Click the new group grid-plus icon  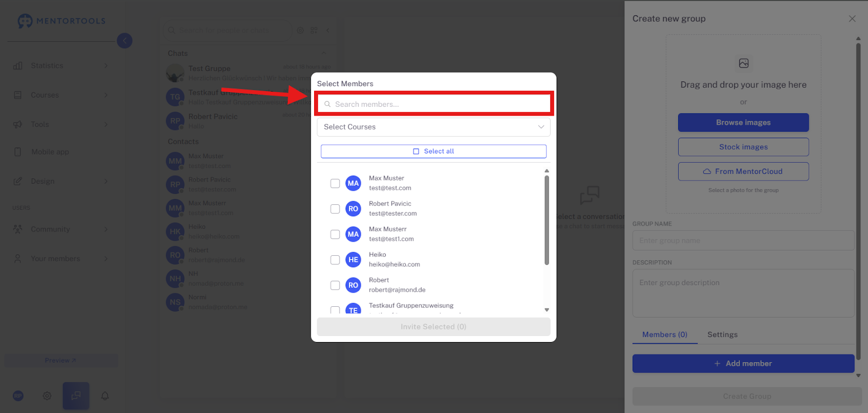[314, 30]
